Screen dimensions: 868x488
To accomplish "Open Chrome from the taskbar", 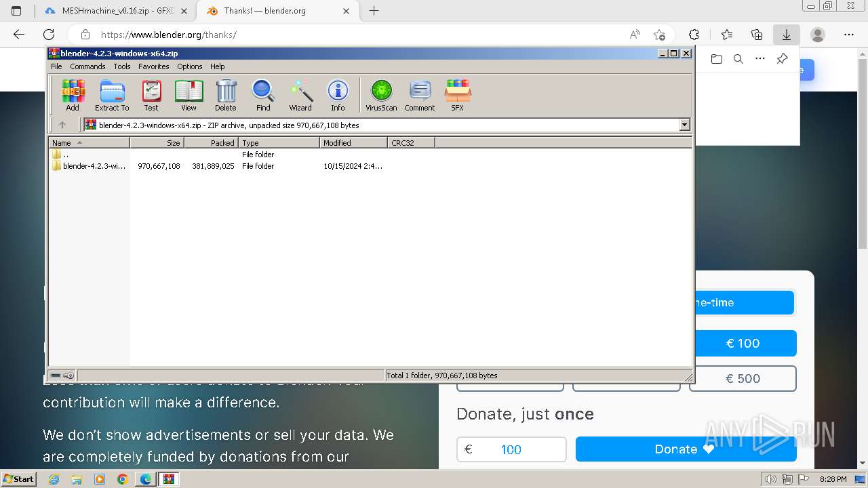I will 122,479.
